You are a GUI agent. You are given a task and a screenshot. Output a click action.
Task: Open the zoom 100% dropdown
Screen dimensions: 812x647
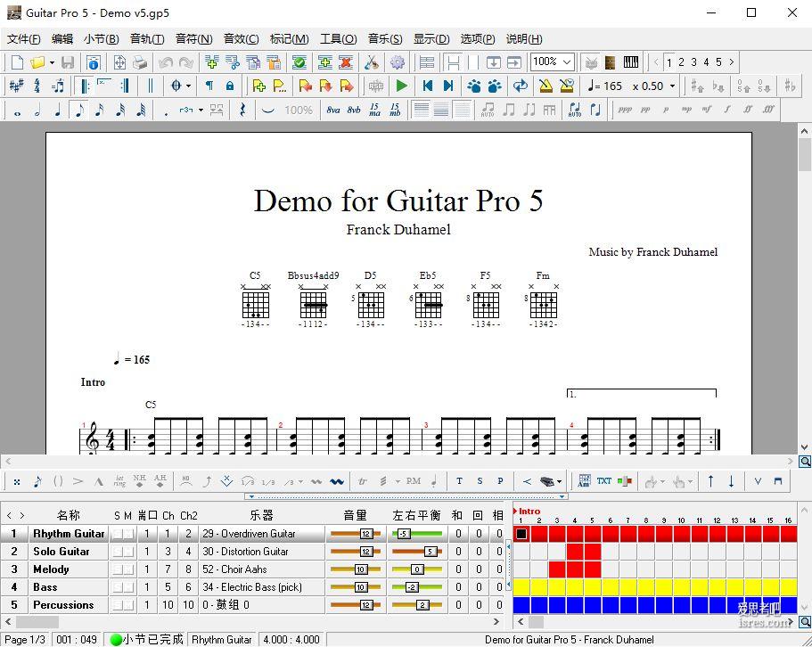tap(568, 62)
